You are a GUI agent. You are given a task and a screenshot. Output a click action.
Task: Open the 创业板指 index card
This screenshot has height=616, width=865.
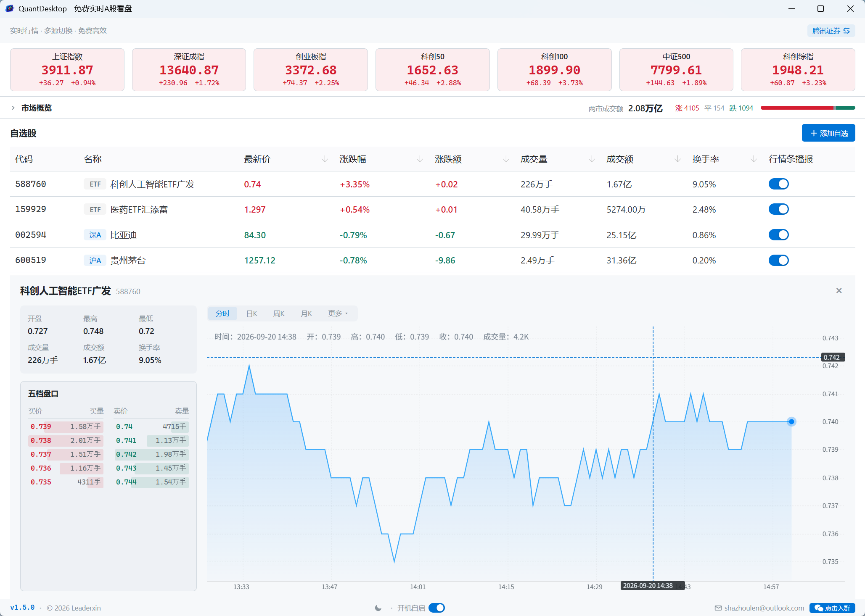click(311, 70)
